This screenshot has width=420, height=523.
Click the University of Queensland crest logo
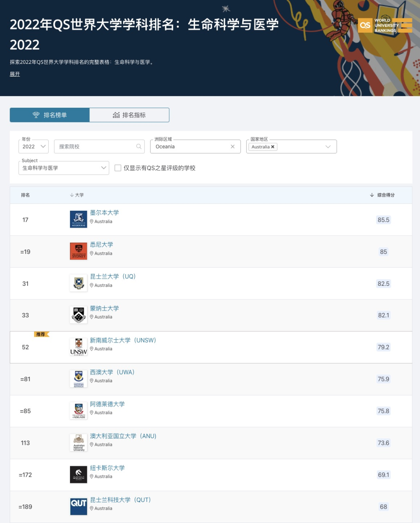[x=79, y=283]
